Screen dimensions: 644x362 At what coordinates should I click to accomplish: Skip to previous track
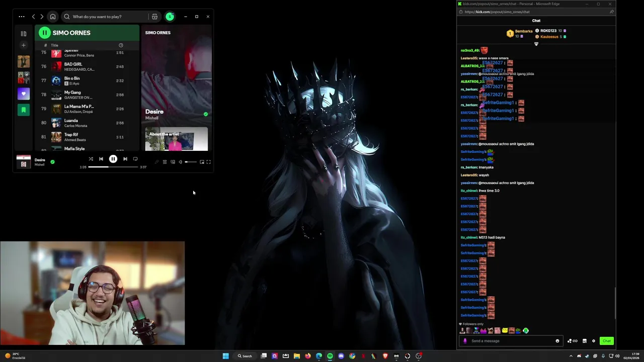[101, 159]
